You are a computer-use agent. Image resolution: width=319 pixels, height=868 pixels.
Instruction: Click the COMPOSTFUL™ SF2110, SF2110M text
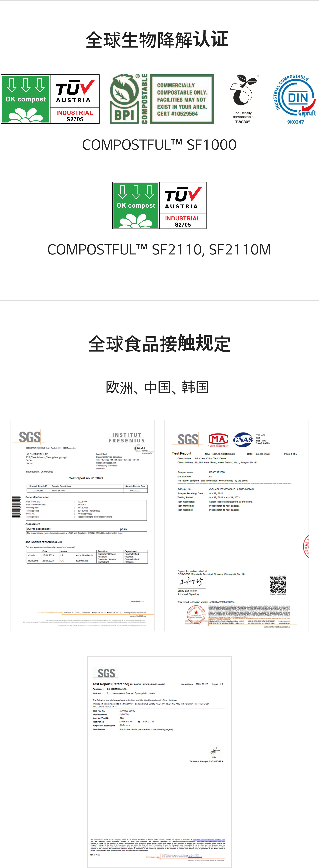pyautogui.click(x=159, y=250)
